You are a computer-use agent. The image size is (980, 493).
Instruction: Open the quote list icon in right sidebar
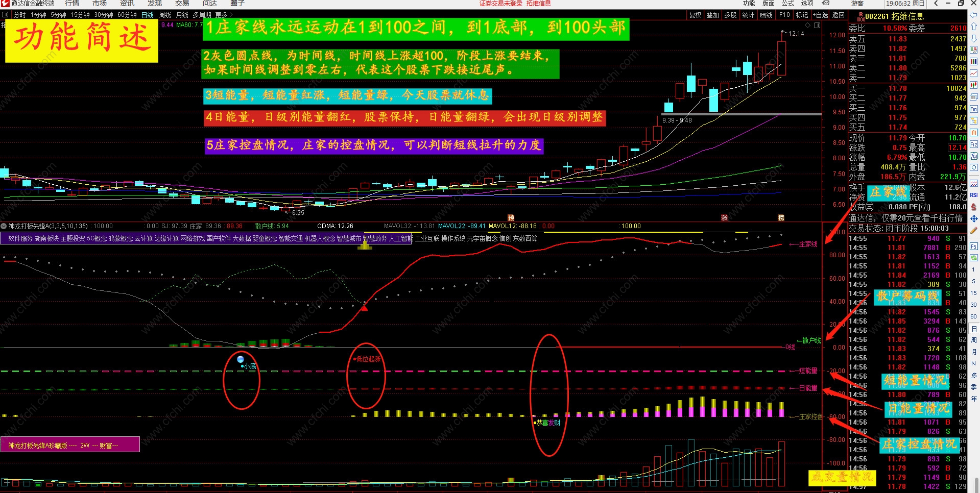tap(974, 50)
